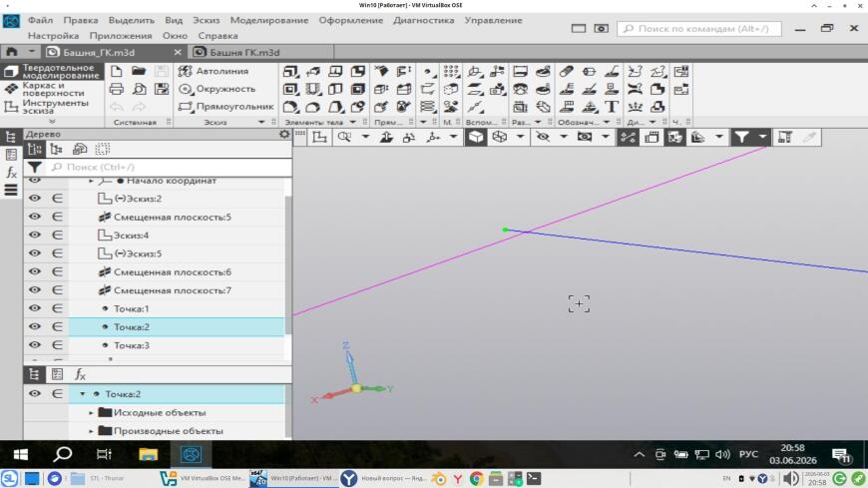This screenshot has height=488, width=868.
Task: Toggle visibility eye of Эскиз:2
Action: pyautogui.click(x=35, y=199)
